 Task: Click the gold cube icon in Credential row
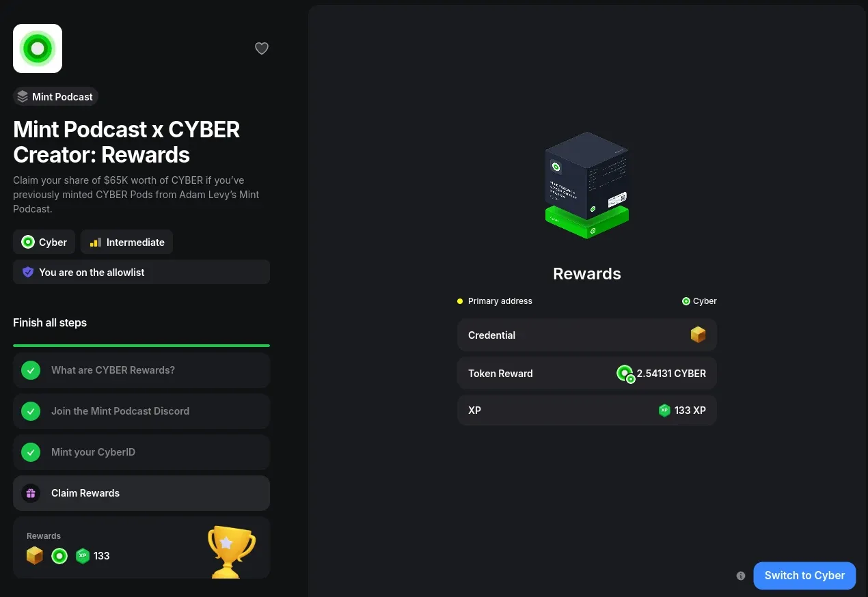pyautogui.click(x=698, y=335)
